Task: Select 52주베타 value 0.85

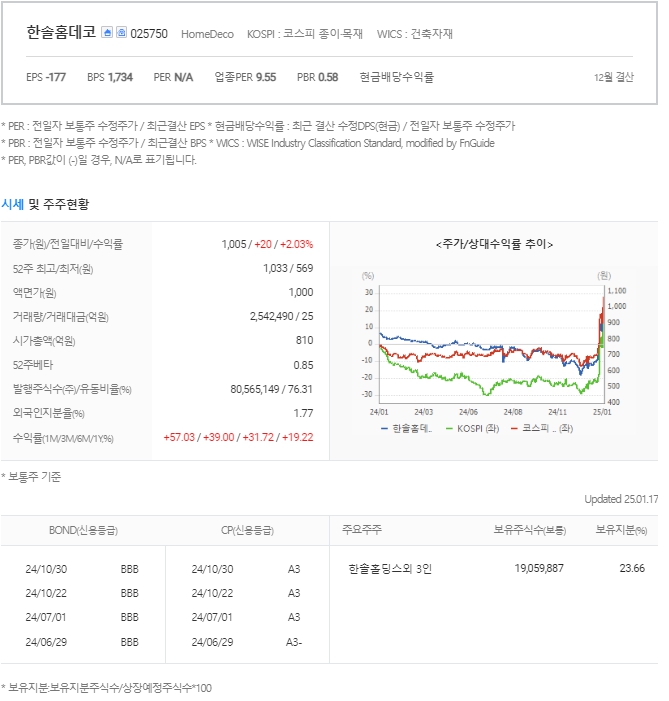Action: (303, 365)
